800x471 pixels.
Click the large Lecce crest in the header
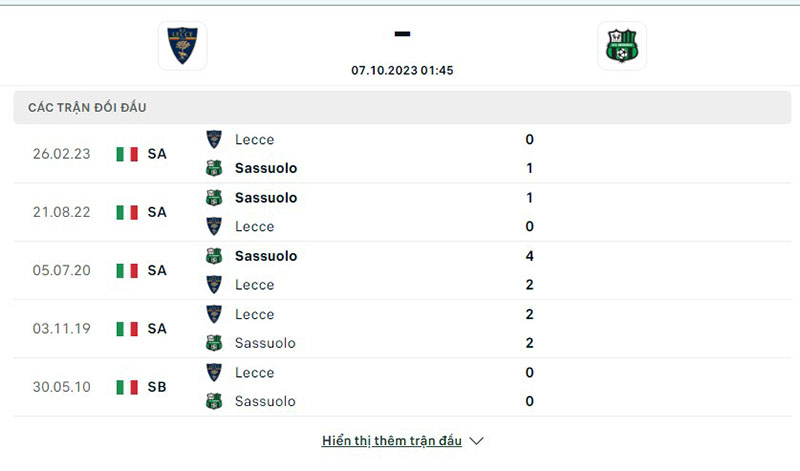click(183, 46)
